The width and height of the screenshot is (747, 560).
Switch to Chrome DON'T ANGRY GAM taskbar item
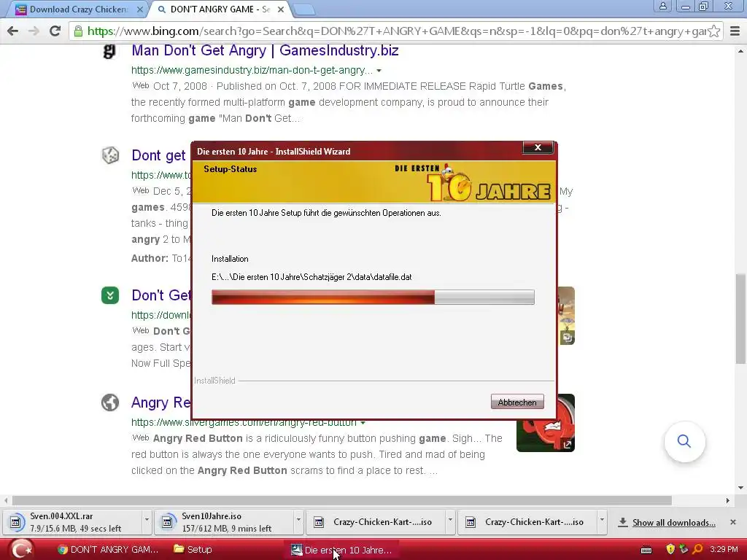point(108,550)
